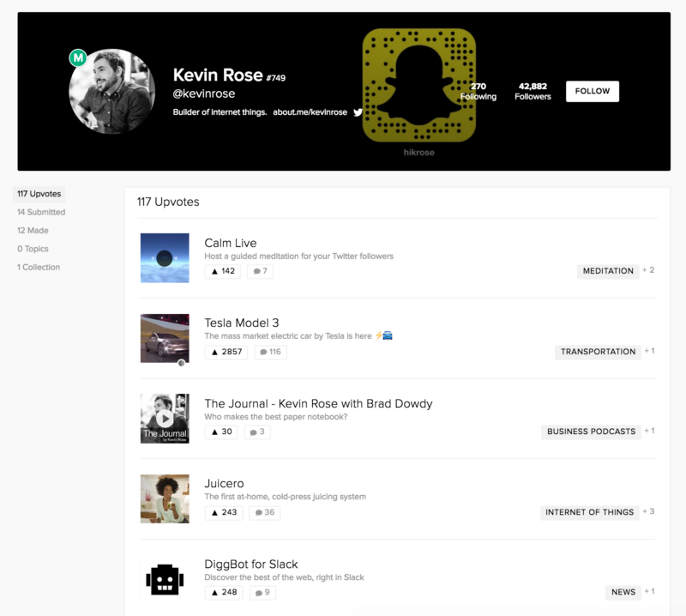686x616 pixels.
Task: Switch to the 14 Submitted tab
Action: coord(41,212)
